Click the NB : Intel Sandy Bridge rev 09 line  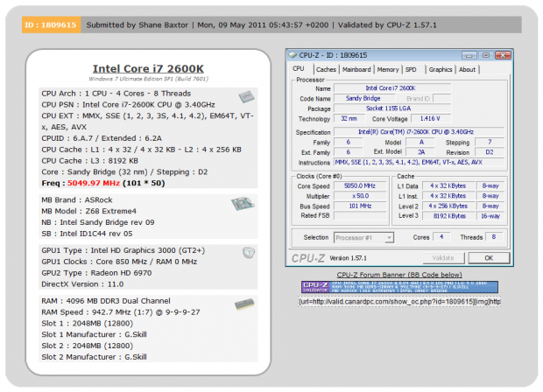point(98,222)
